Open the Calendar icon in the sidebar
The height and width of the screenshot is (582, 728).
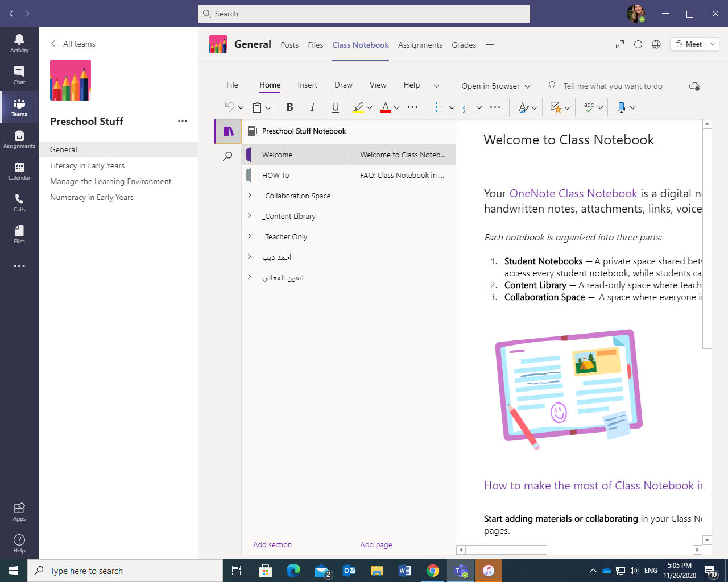(x=19, y=171)
